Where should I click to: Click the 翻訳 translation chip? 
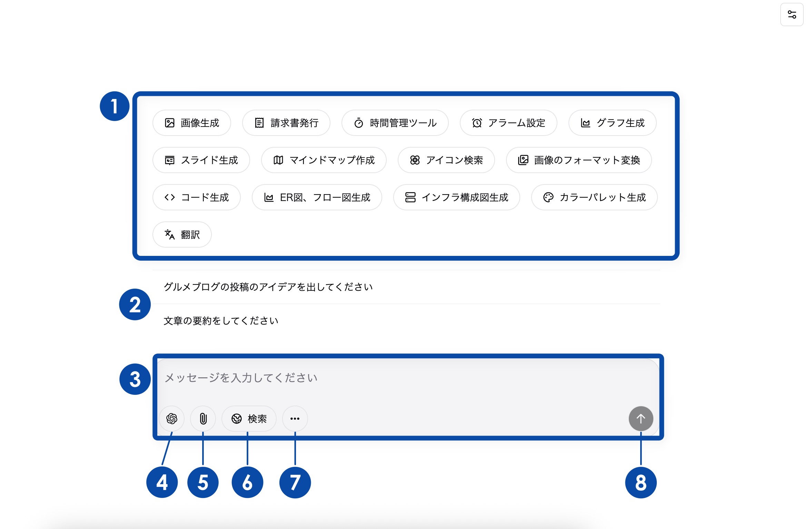pos(182,234)
